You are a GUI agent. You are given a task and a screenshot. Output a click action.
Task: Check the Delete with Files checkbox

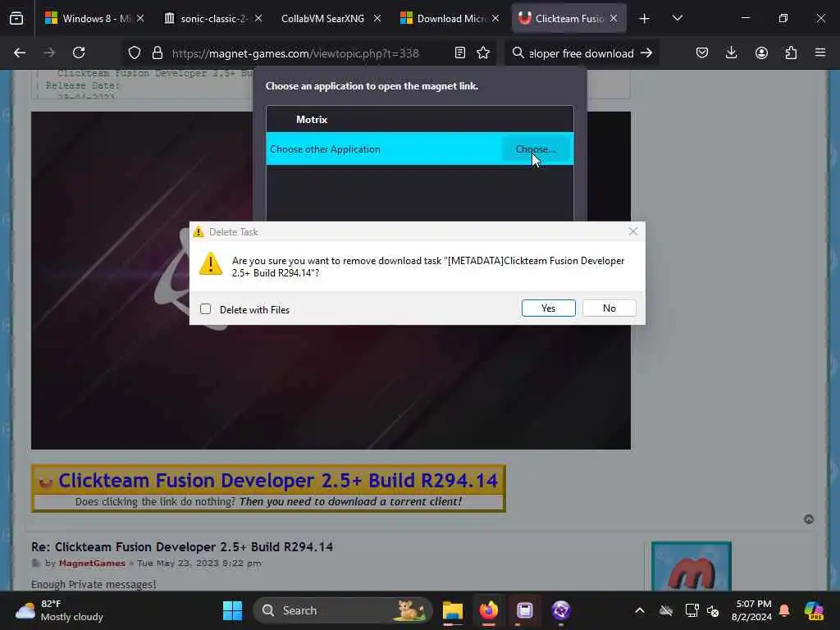point(206,309)
